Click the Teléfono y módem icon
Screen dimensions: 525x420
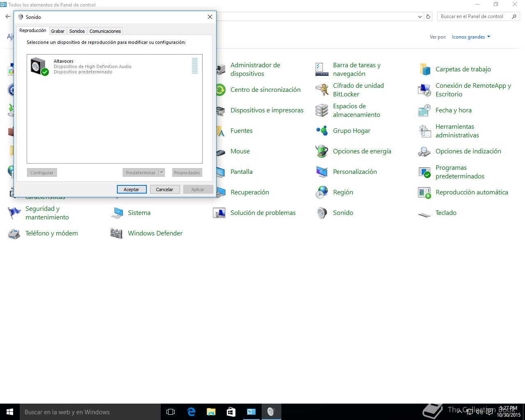(x=14, y=233)
